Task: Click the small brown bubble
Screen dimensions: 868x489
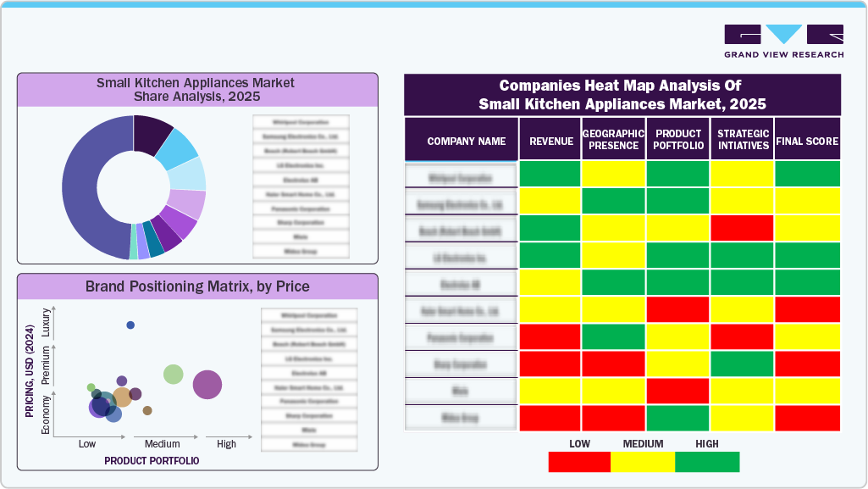Action: coord(147,410)
